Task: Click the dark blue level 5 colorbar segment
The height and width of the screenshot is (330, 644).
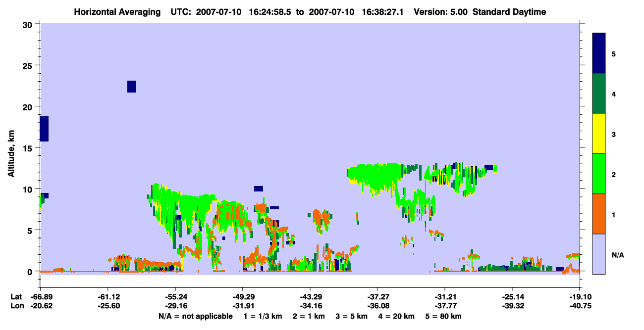Action: [599, 53]
